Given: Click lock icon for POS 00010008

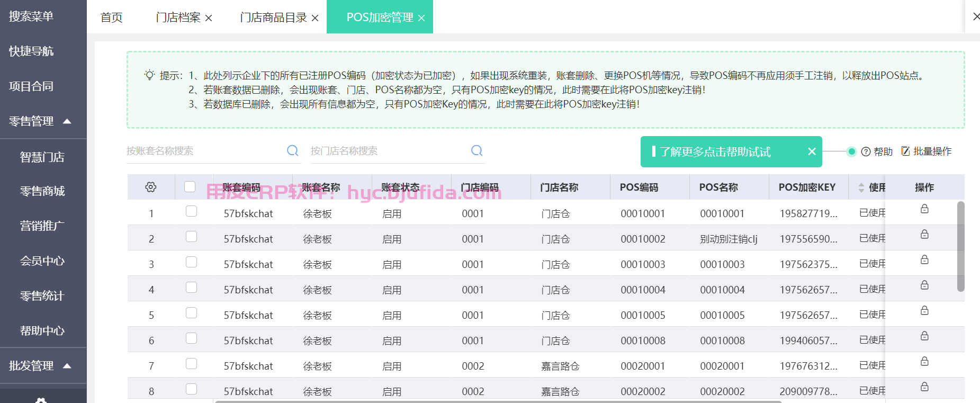Looking at the screenshot, I should pyautogui.click(x=924, y=336).
